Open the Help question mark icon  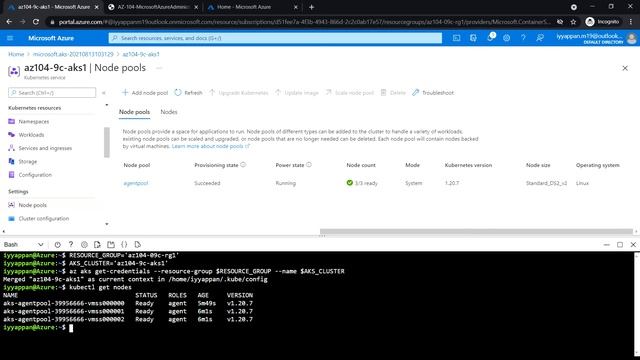point(523,38)
